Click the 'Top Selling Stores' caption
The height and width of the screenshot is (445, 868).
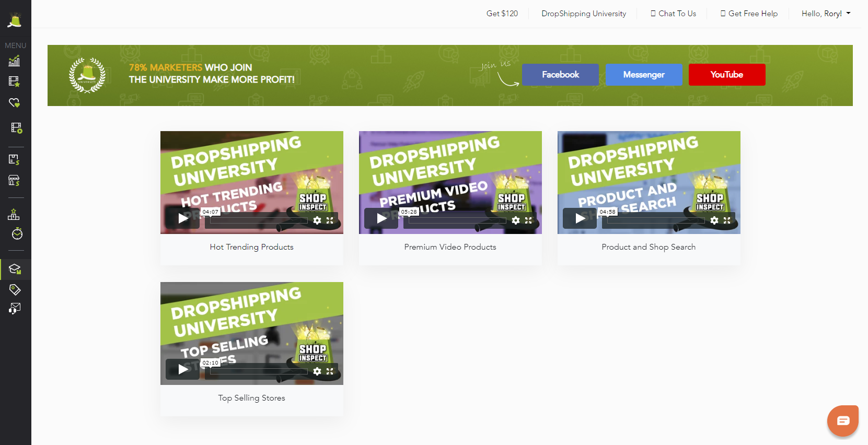coord(252,398)
